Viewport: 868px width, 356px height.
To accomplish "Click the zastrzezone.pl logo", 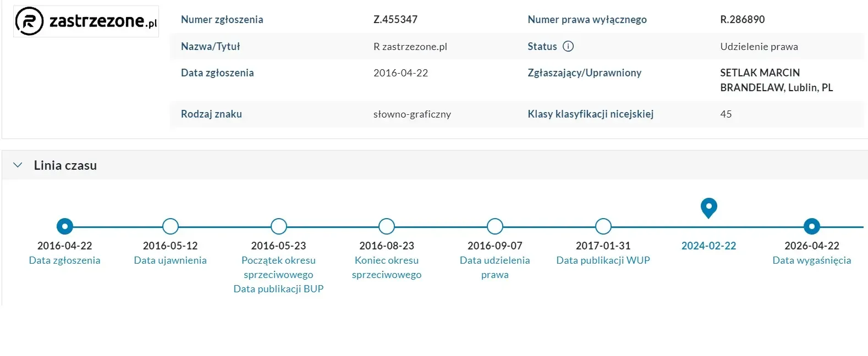I will click(85, 21).
